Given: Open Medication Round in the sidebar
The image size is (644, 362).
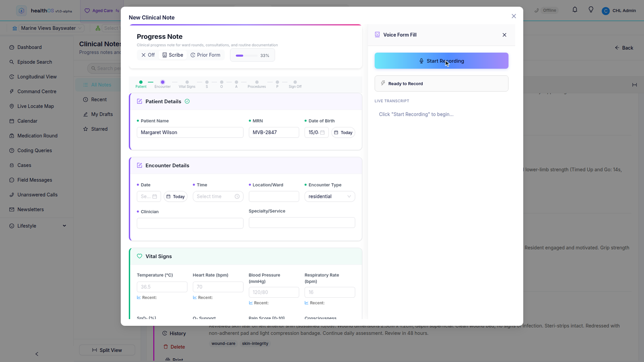Looking at the screenshot, I should tap(38, 136).
